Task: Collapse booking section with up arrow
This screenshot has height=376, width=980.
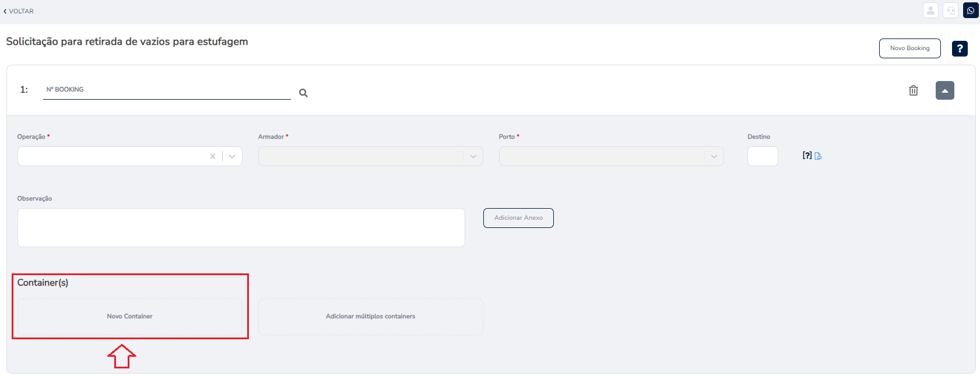Action: (945, 90)
